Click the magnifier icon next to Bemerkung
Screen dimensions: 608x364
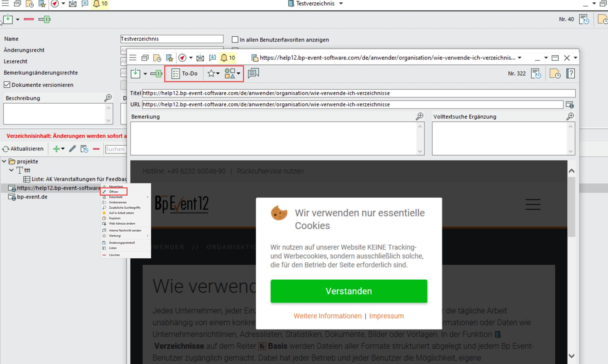click(x=419, y=116)
